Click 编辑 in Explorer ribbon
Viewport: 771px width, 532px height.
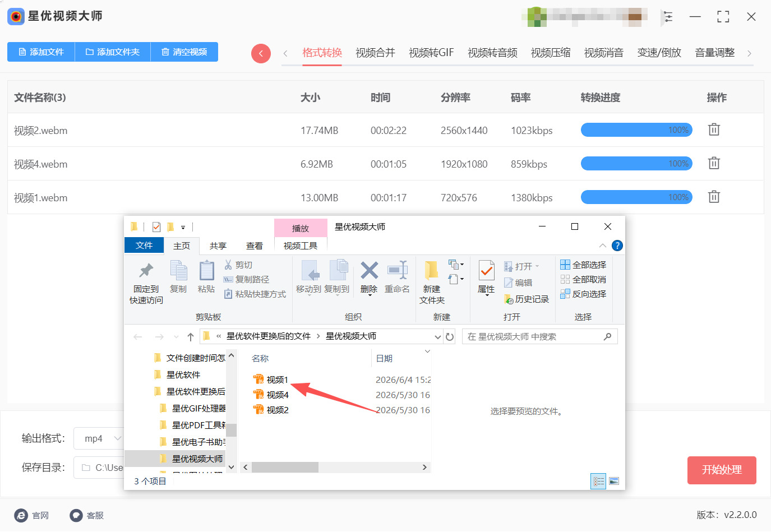pos(518,283)
